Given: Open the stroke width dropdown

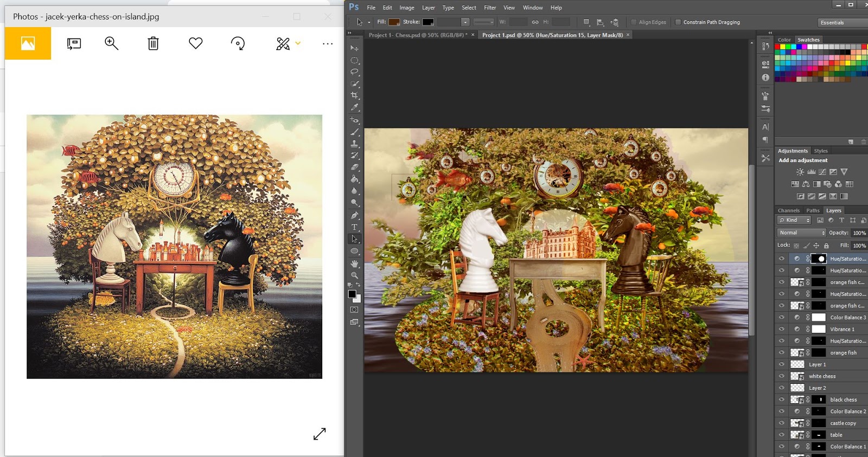Looking at the screenshot, I should point(465,22).
